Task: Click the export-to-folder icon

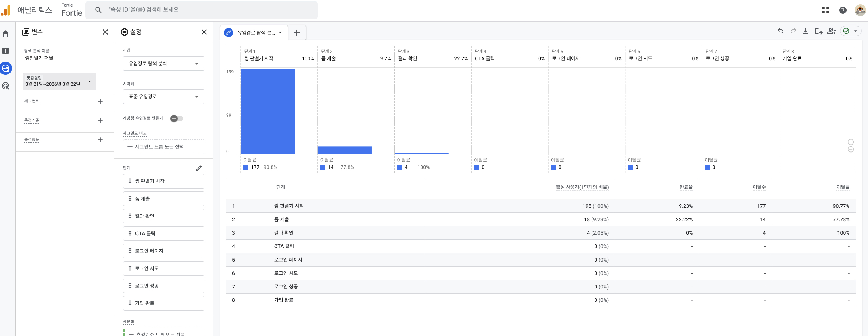Action: [x=819, y=31]
